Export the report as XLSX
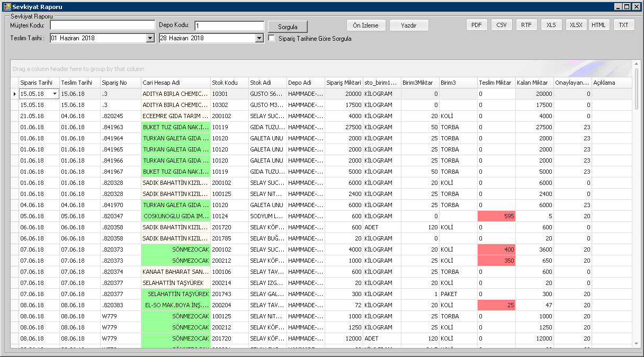Screen dimensions: 644x357 click(576, 25)
